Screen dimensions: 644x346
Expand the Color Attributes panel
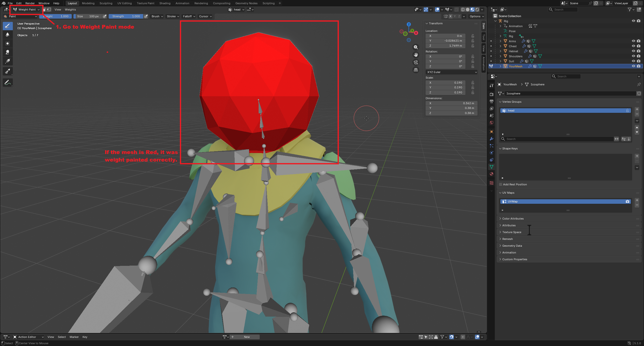tap(513, 219)
